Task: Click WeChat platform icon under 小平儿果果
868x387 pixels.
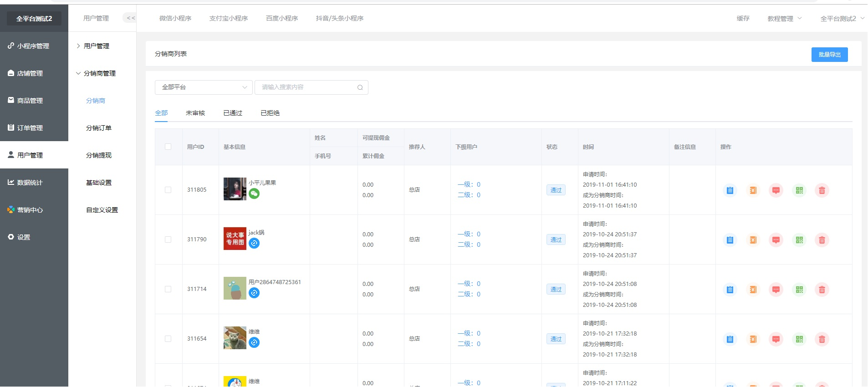Action: click(x=254, y=194)
